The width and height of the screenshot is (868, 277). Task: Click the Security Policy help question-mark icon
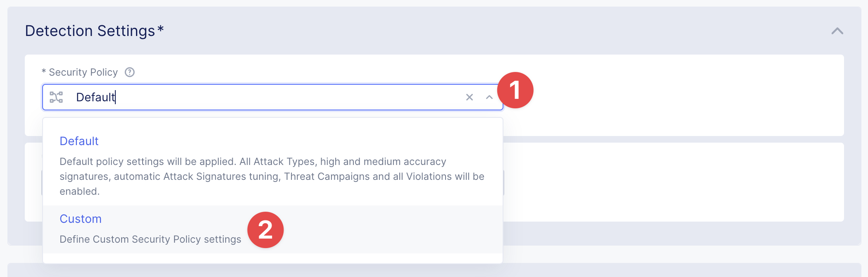pos(130,72)
